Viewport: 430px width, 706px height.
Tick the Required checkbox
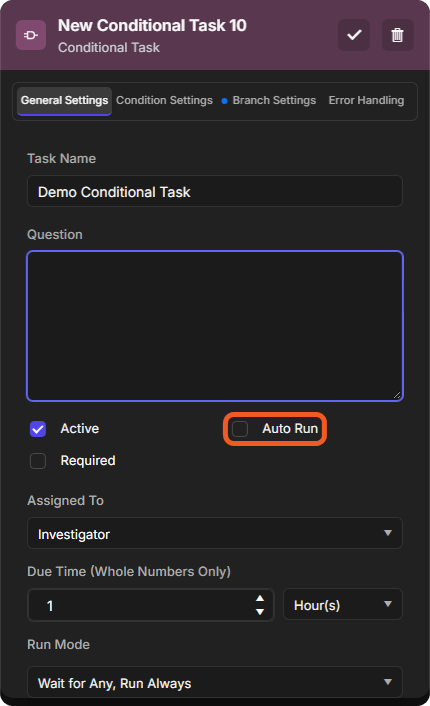[38, 461]
